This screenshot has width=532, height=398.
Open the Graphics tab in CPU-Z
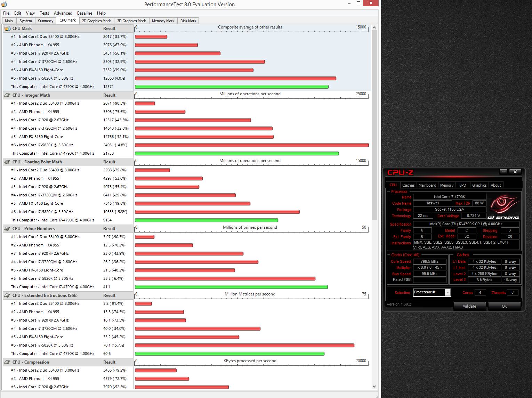(x=479, y=185)
